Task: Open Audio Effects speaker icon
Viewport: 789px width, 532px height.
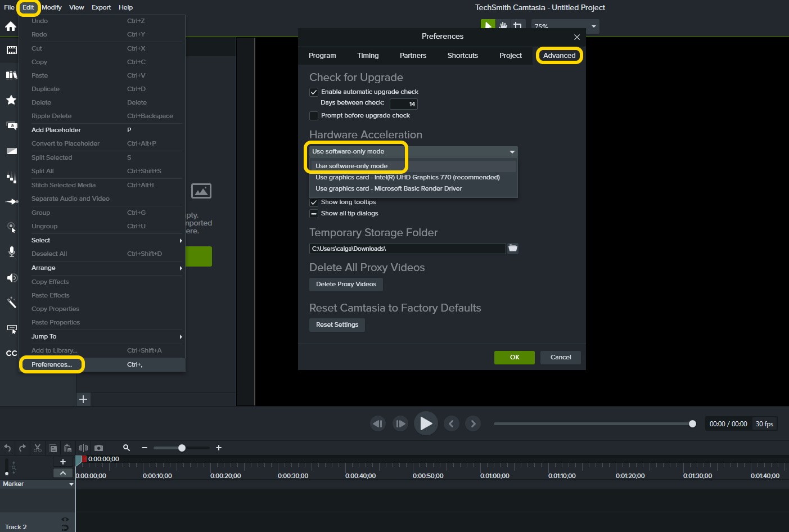Action: pyautogui.click(x=11, y=278)
